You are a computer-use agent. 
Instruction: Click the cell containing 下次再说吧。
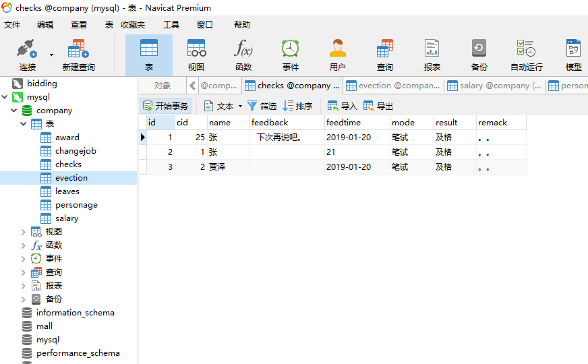(x=287, y=138)
